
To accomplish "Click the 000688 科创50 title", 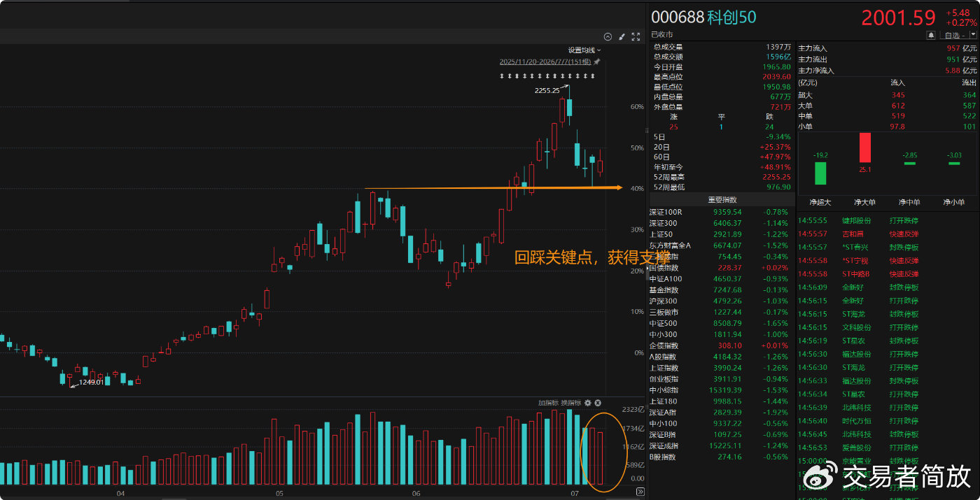I will click(x=703, y=17).
